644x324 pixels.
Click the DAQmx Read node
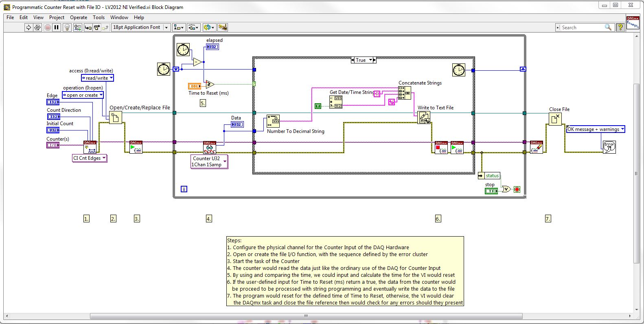point(210,147)
